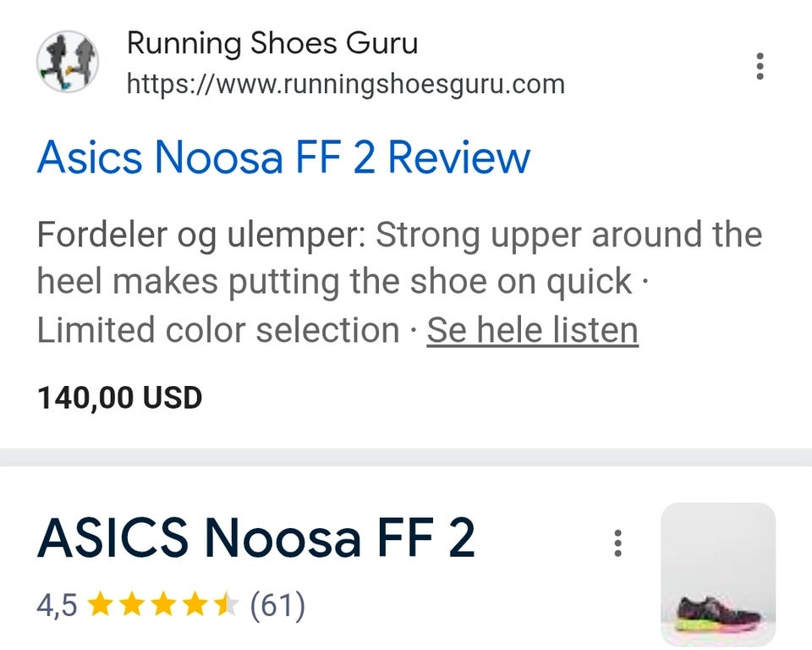Click the Fordeler og ulemper snippet label
Screen dimensions: 812x650
(201, 234)
